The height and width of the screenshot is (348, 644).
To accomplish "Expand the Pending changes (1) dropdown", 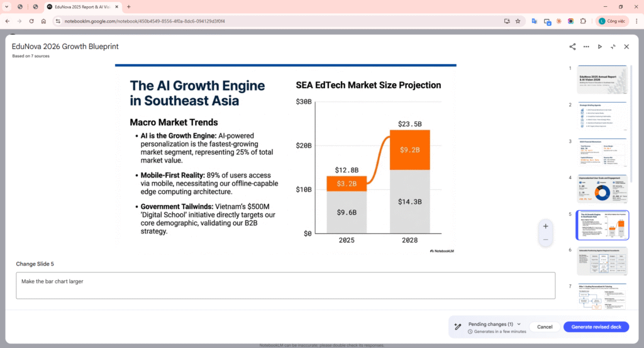I will (519, 324).
